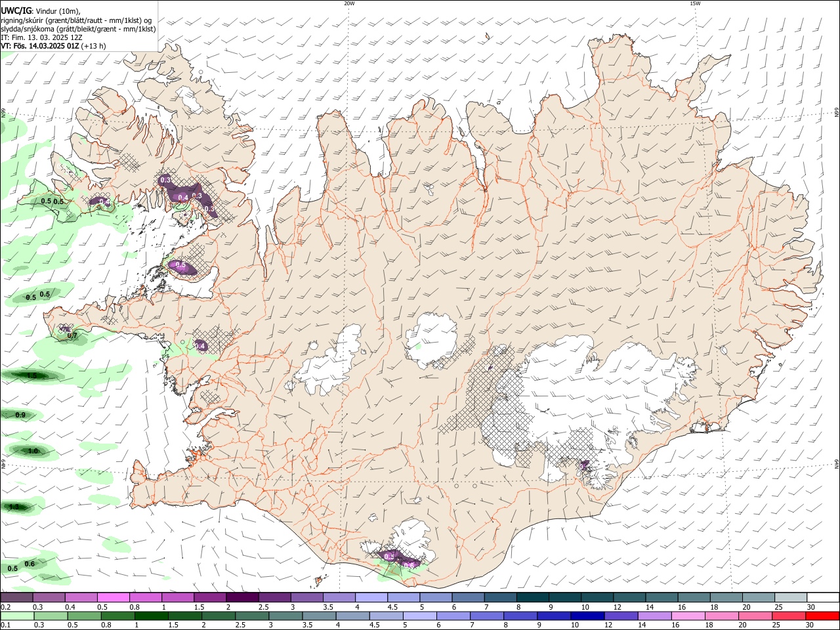Click the '1.3' rain value on the map

click(x=14, y=507)
